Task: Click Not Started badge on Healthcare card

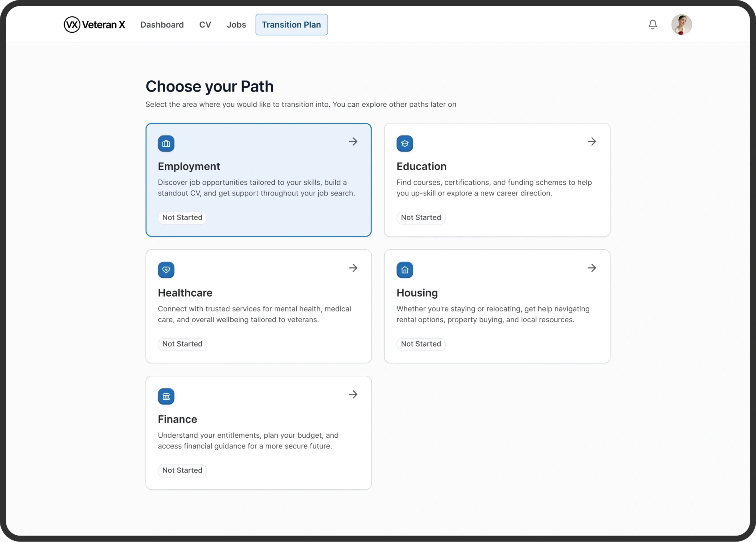Action: tap(182, 344)
